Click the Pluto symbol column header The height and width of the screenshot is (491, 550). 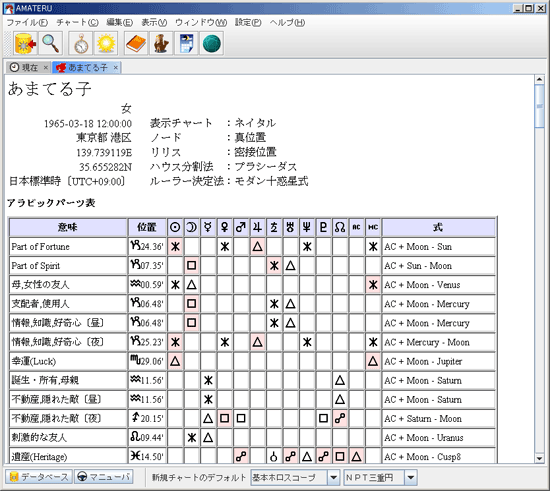(x=323, y=227)
